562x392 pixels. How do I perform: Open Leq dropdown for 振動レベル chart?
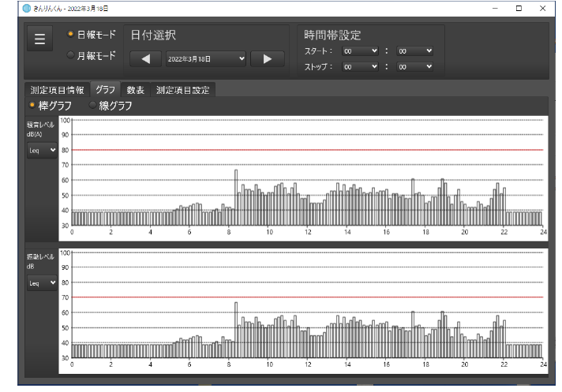click(42, 282)
